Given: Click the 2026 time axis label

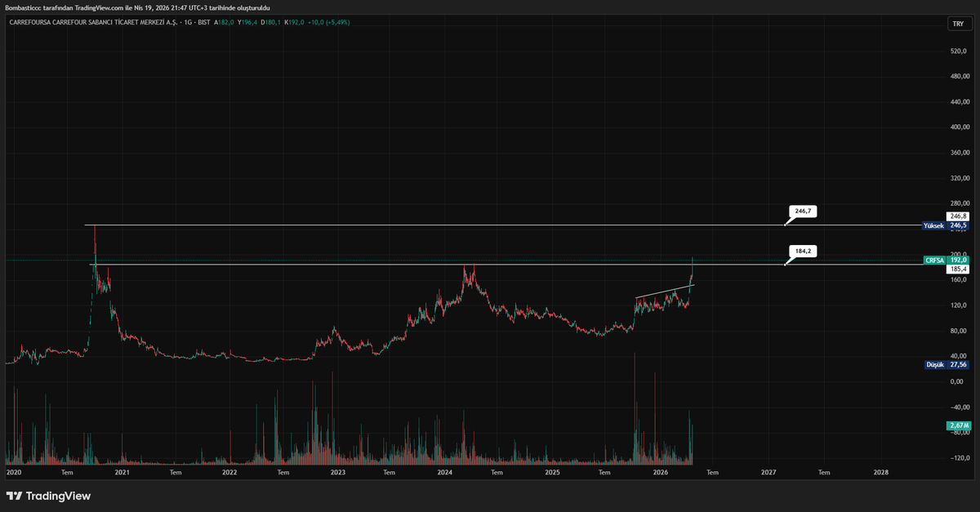Looking at the screenshot, I should pos(661,472).
